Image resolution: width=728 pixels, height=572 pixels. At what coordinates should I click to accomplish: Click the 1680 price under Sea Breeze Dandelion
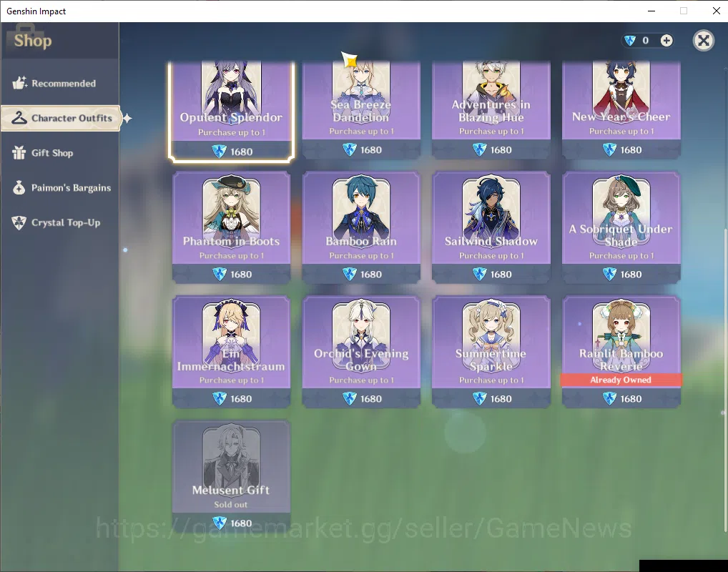371,150
